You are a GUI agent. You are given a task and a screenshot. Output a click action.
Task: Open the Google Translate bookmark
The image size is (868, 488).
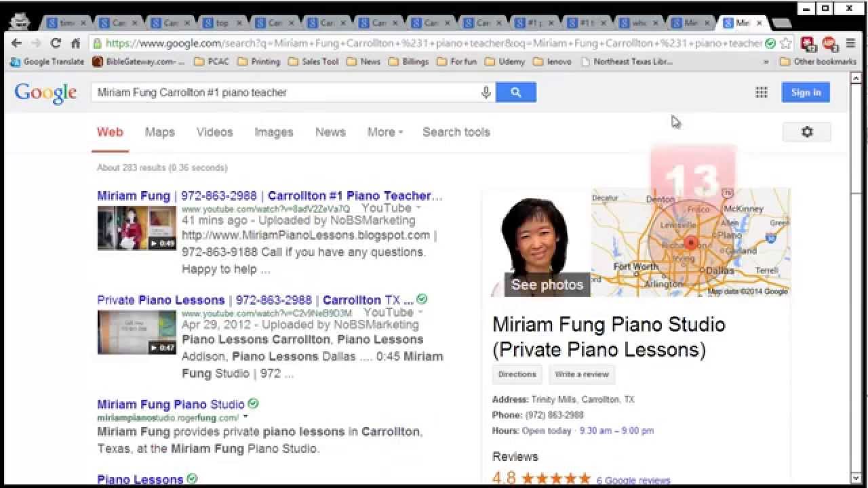click(x=47, y=62)
